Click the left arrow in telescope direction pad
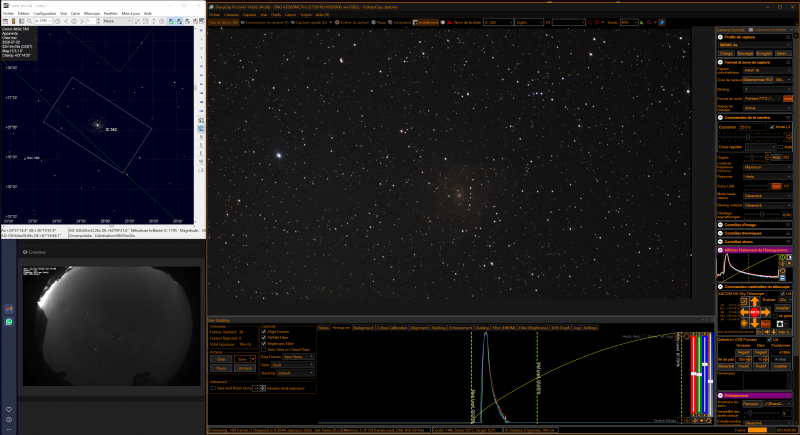The image size is (800, 435). tap(744, 312)
